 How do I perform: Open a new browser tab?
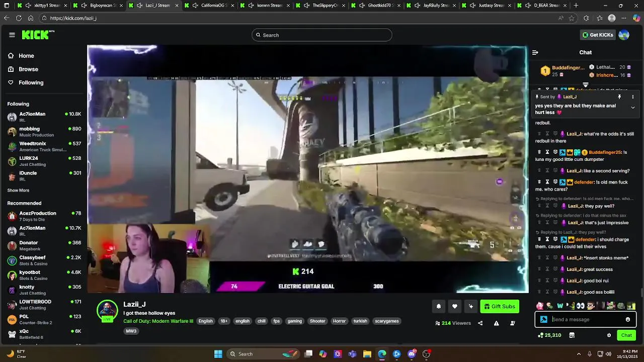pos(576,6)
